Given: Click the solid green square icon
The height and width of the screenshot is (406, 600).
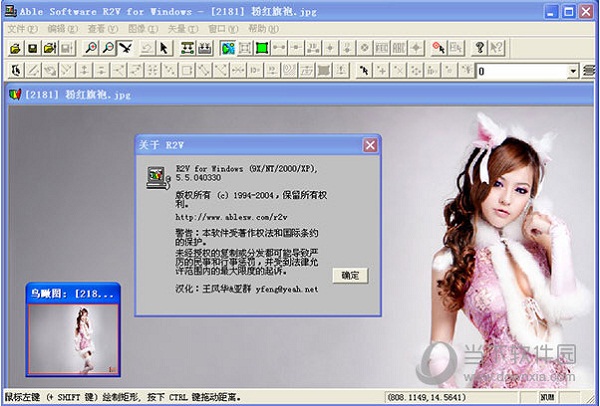Looking at the screenshot, I should (262, 48).
